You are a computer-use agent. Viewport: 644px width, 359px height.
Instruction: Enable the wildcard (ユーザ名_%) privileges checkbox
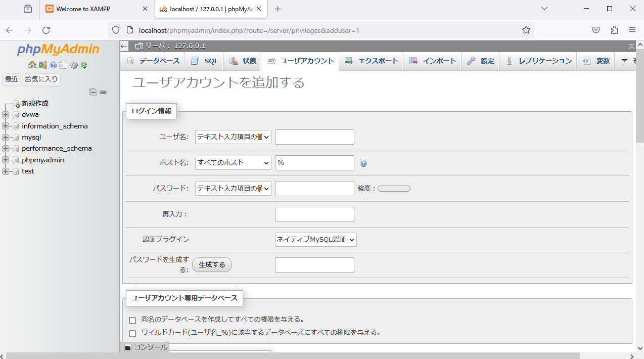coord(132,333)
